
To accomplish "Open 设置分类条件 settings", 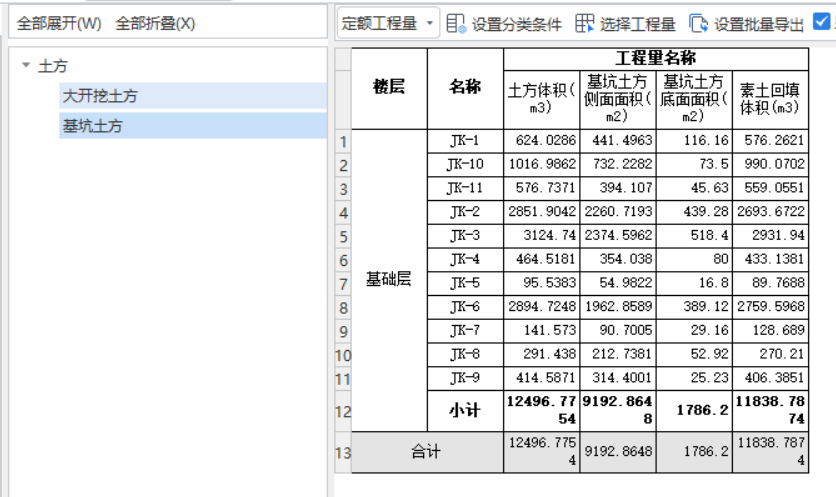I will coord(504,24).
